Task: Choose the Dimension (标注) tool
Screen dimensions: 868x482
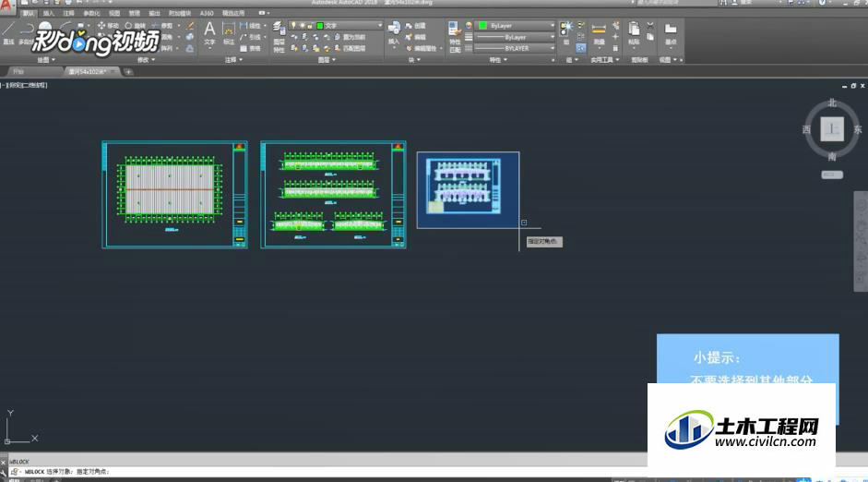Action: tap(228, 32)
